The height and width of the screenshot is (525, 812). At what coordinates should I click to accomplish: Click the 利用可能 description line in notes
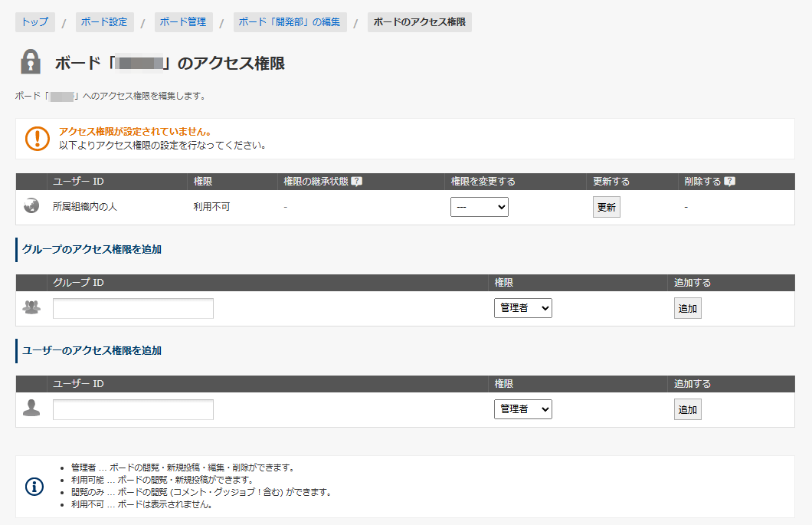[163, 480]
